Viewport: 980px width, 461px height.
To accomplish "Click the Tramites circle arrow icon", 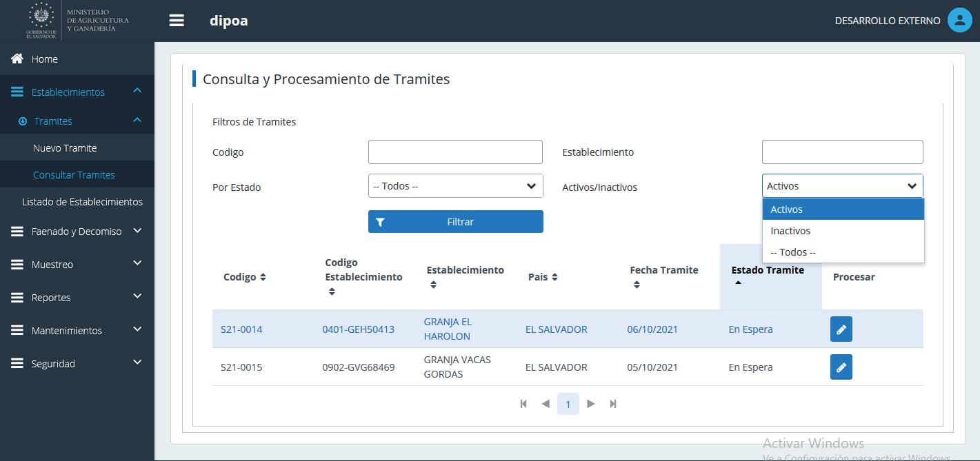I will [23, 121].
